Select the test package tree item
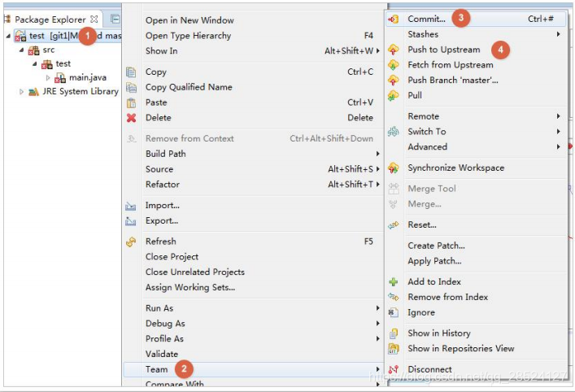 tap(63, 63)
